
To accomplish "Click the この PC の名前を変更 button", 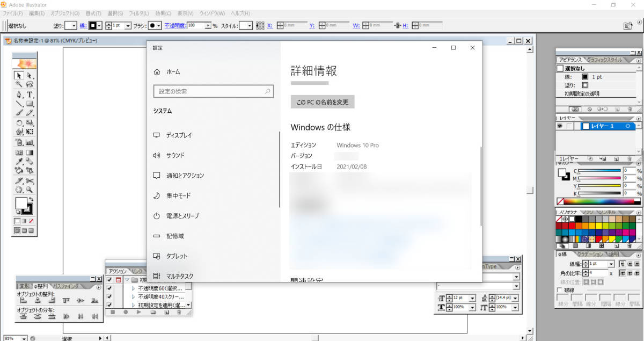I will pos(322,101).
